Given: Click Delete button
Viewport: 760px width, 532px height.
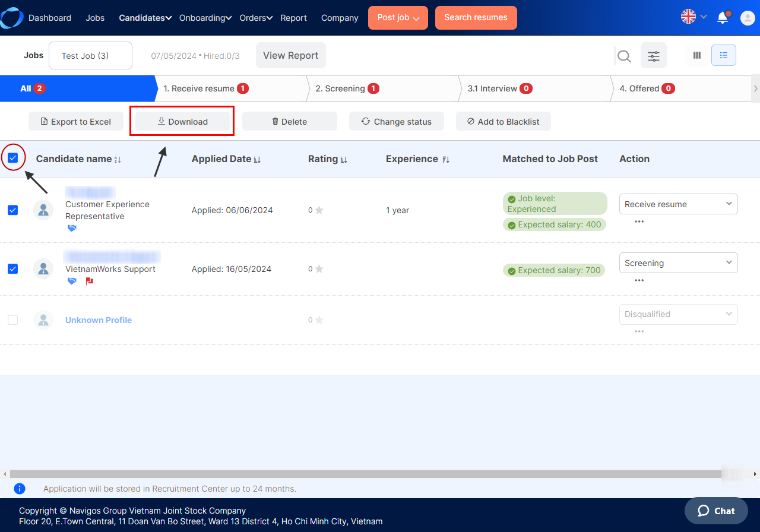Looking at the screenshot, I should 290,122.
